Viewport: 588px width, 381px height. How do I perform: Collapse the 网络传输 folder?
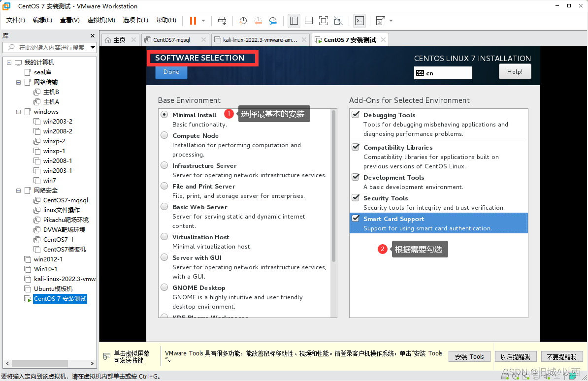[x=18, y=82]
